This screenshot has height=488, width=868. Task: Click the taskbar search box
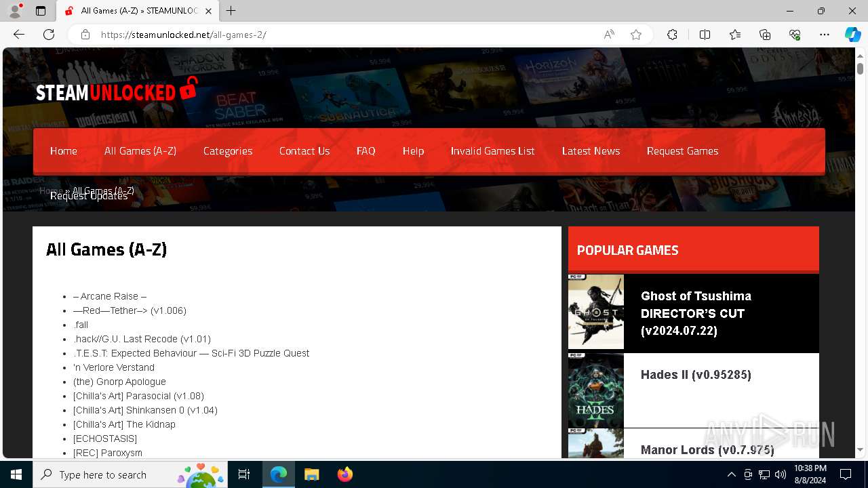click(x=131, y=474)
